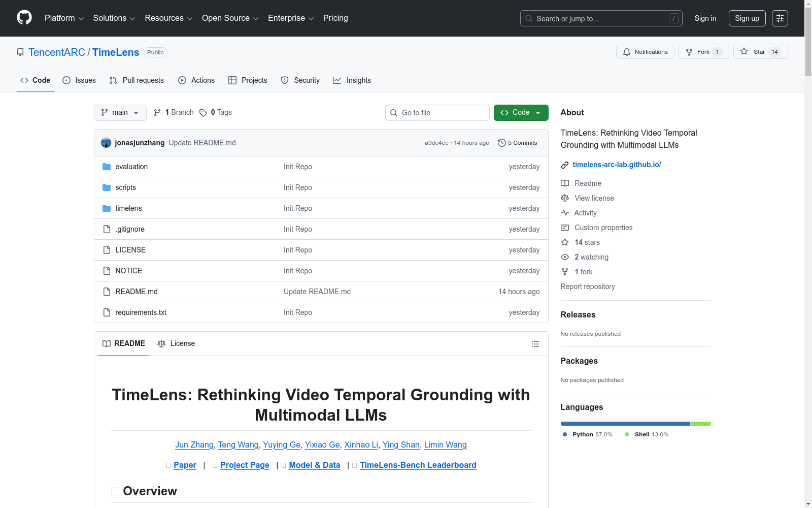Click the Sign in link
The width and height of the screenshot is (812, 508).
pyautogui.click(x=705, y=18)
